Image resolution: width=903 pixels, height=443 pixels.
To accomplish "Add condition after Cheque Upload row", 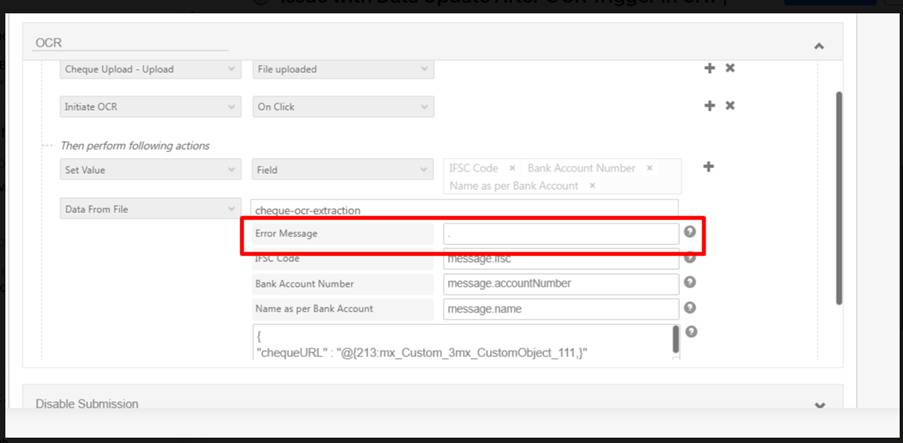I will click(x=710, y=68).
